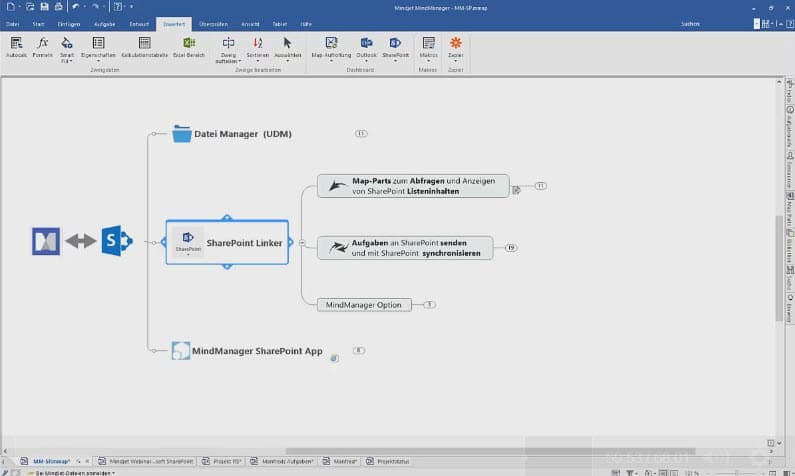The image size is (795, 476).
Task: Expand the Aufgaben topic subtopic counter
Action: (x=511, y=248)
